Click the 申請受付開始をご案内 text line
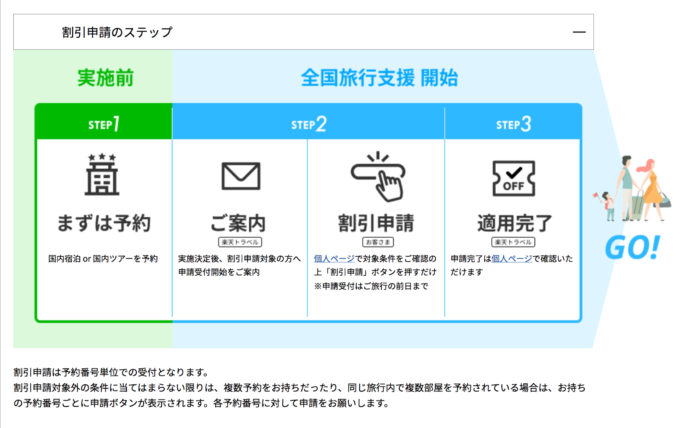700x428 pixels. [219, 272]
